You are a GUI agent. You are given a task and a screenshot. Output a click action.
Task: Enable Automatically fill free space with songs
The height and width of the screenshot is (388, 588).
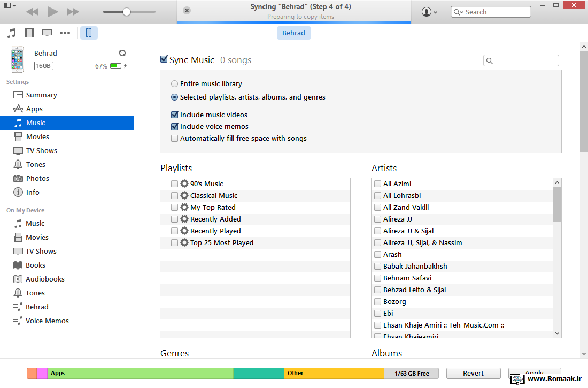(174, 138)
